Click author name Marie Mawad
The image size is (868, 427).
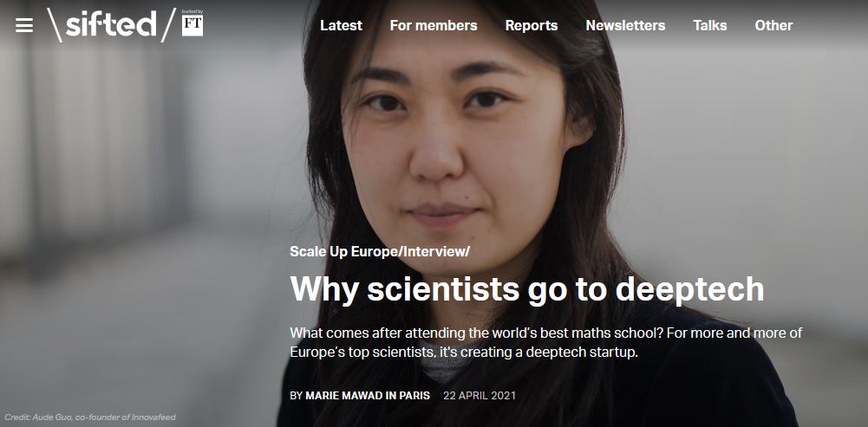tap(342, 396)
